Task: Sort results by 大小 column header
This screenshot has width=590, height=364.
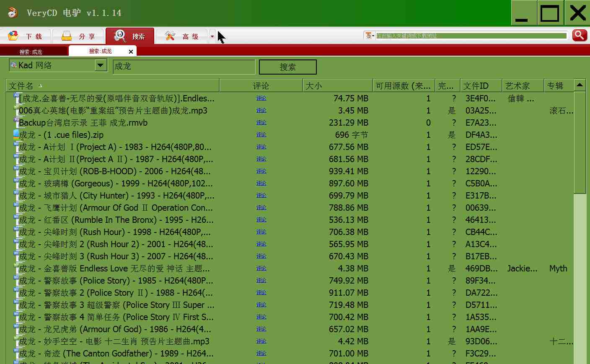Action: pos(338,85)
